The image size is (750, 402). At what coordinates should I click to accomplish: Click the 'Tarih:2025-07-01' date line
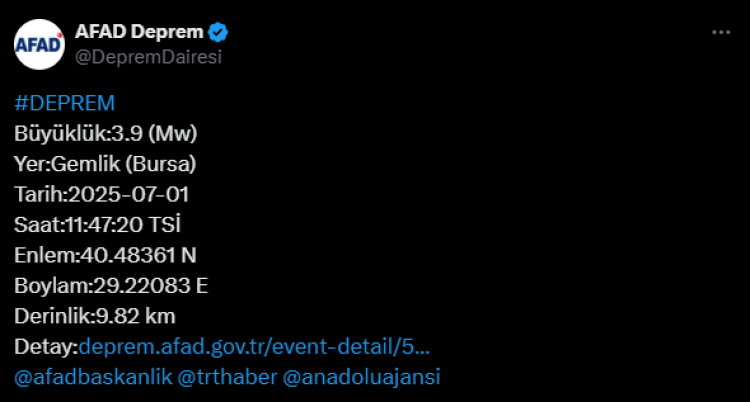(101, 194)
